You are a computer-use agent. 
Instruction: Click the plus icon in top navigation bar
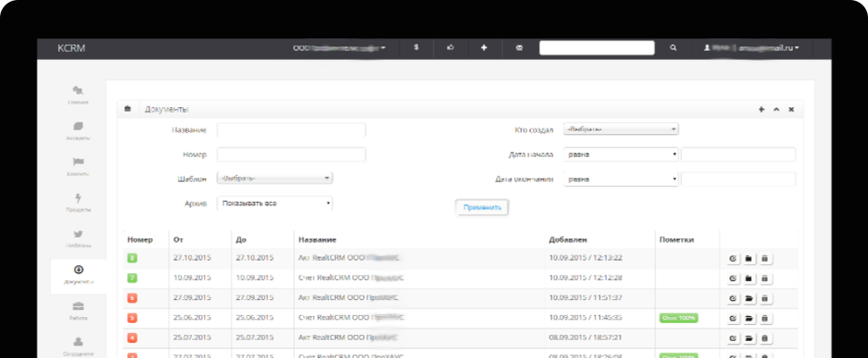click(484, 48)
